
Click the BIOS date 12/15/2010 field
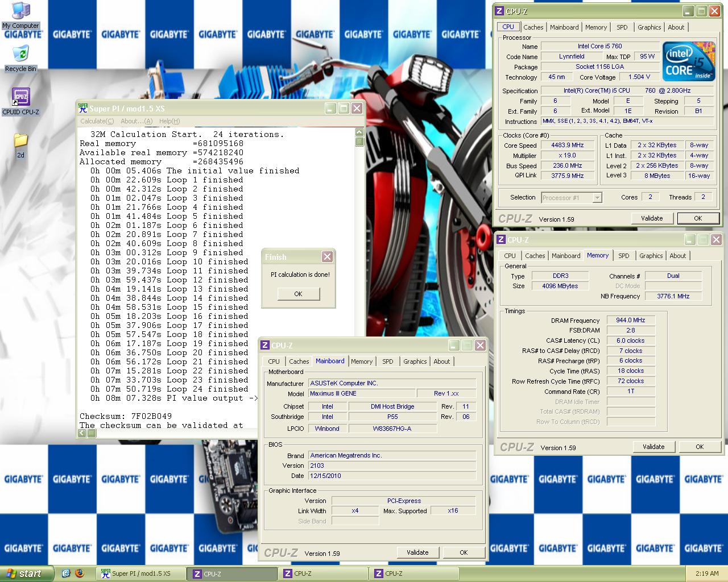click(x=392, y=476)
